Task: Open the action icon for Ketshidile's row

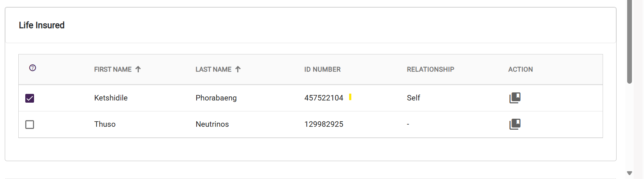Action: click(x=515, y=98)
